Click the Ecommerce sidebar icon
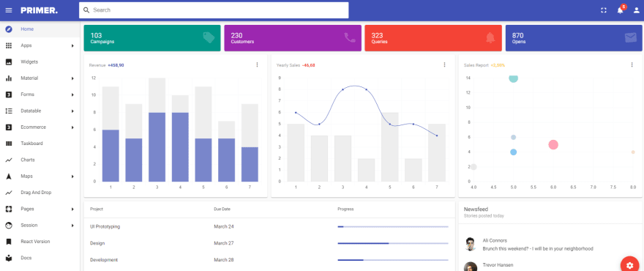The image size is (644, 271). [x=9, y=127]
